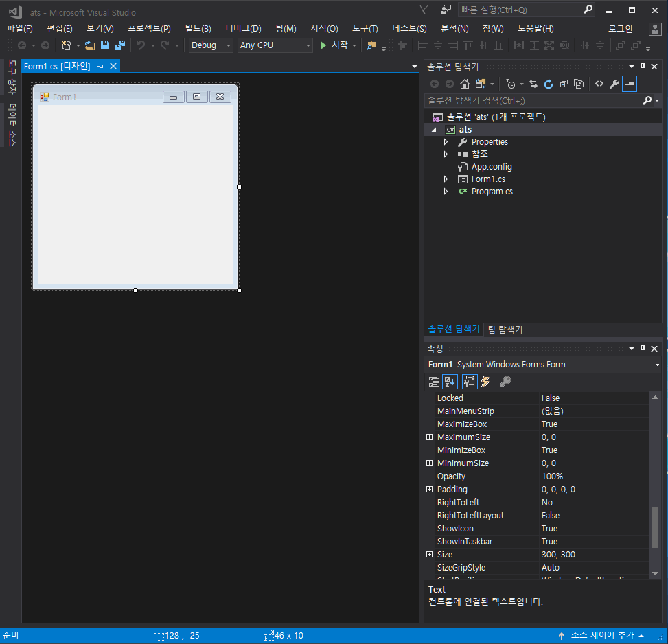Click the Open File folder icon

[90, 45]
